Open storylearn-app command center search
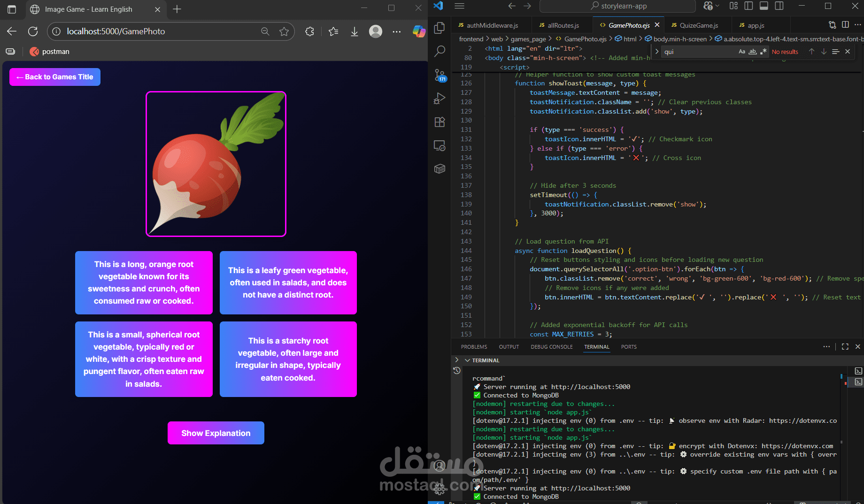864x504 pixels. pos(618,6)
